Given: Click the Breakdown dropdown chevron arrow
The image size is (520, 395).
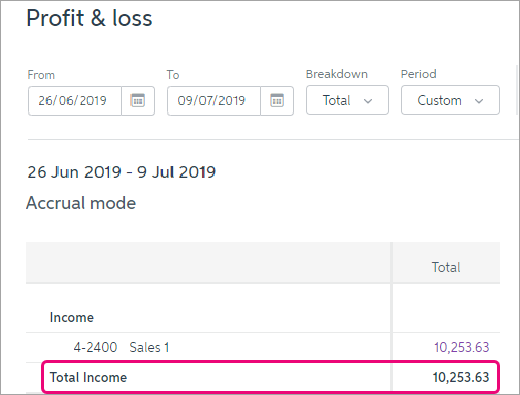Looking at the screenshot, I should click(x=368, y=101).
